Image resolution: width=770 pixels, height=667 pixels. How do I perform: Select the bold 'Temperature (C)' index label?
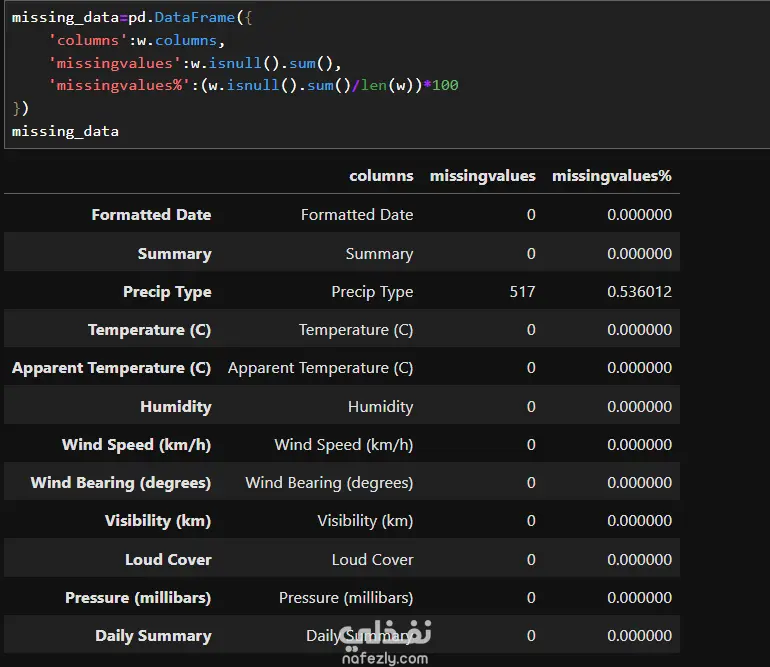(149, 330)
